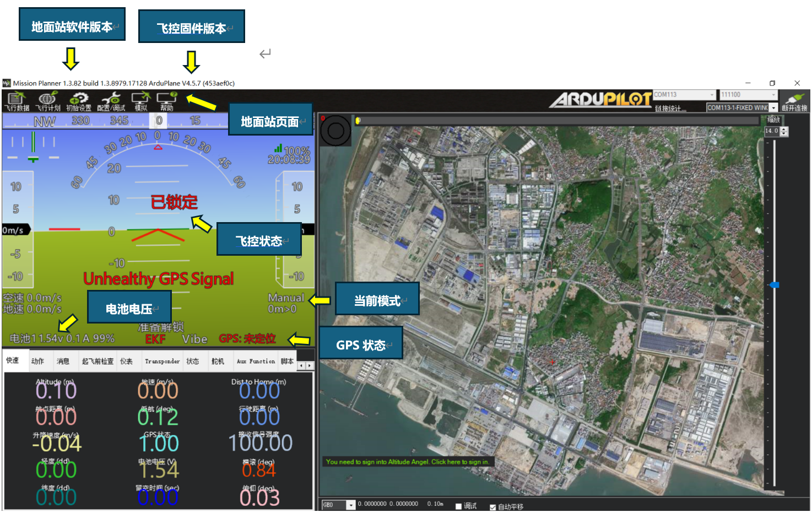Enable the 调试 checkbox under the map
812x512 pixels.
(x=458, y=506)
